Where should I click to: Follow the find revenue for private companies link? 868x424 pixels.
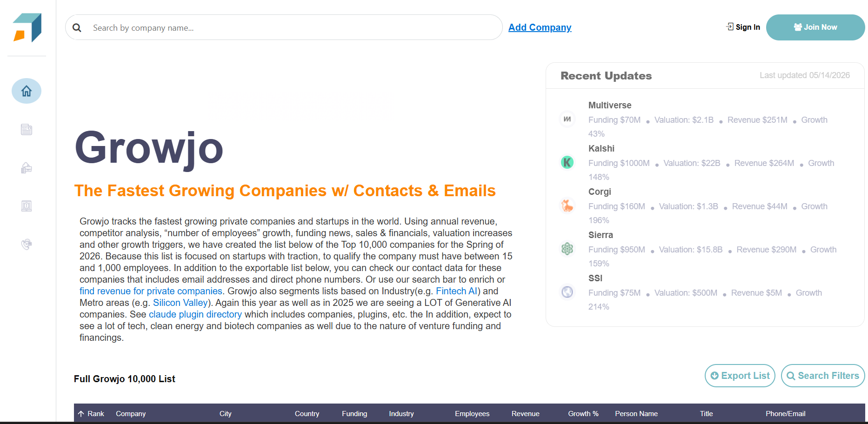tap(151, 291)
